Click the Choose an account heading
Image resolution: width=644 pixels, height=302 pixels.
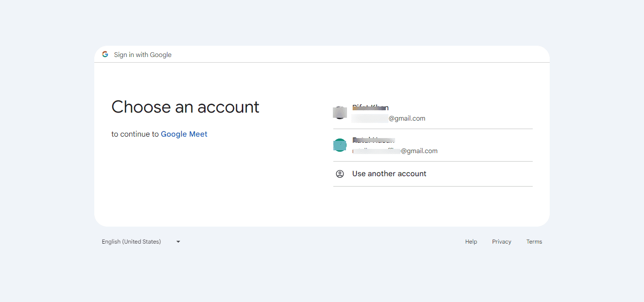pyautogui.click(x=185, y=107)
